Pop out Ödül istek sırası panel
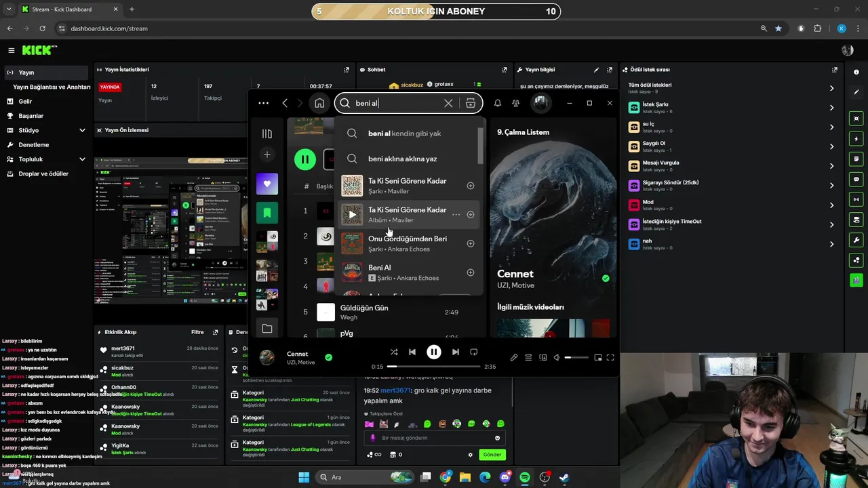This screenshot has height=488, width=868. point(835,69)
